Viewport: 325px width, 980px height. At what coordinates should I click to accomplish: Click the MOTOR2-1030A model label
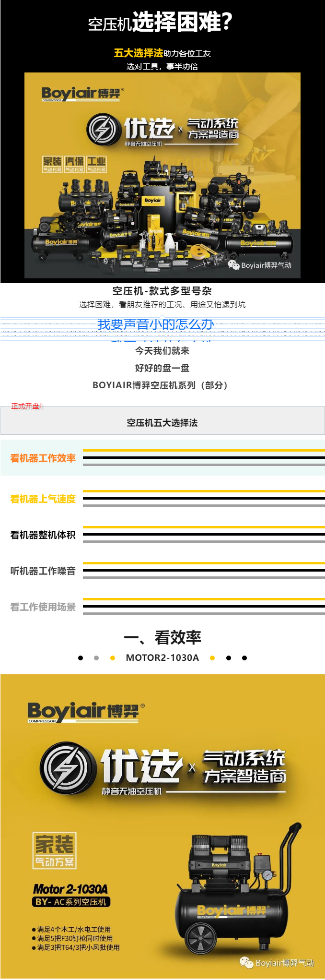click(x=162, y=657)
